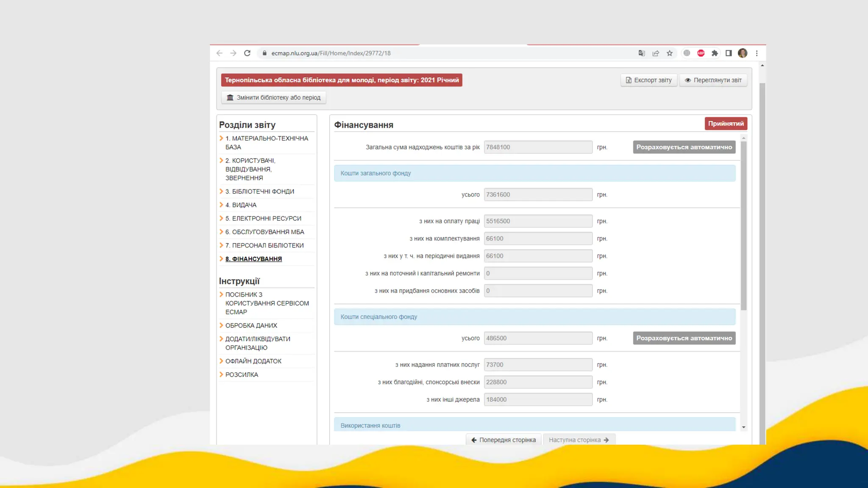Click the inner form scroll-down arrow
The width and height of the screenshot is (868, 488).
(x=743, y=427)
